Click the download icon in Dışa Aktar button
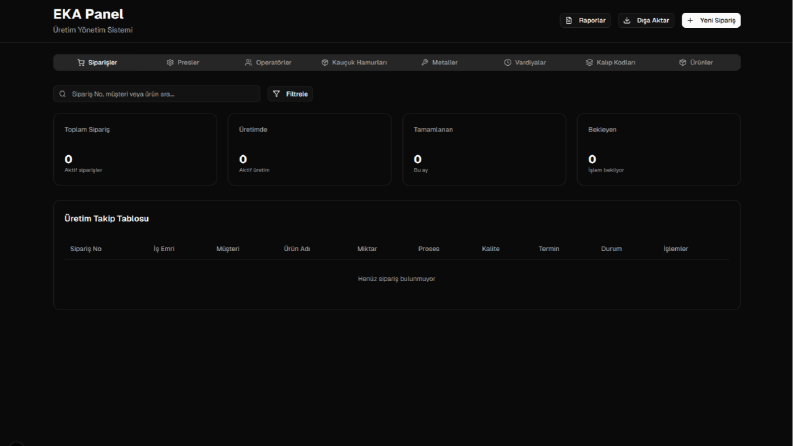The image size is (793, 446). [627, 21]
